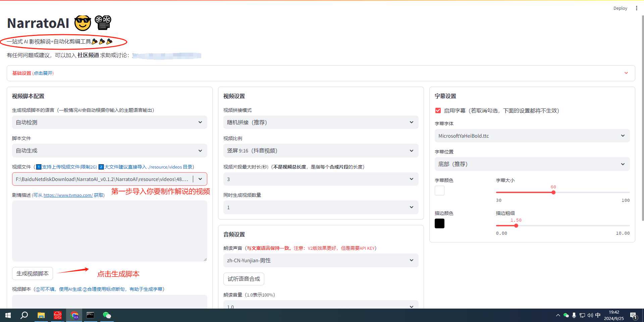Open the black 描边颜色 color picker
Screen dimensions: 644x322
coord(439,223)
